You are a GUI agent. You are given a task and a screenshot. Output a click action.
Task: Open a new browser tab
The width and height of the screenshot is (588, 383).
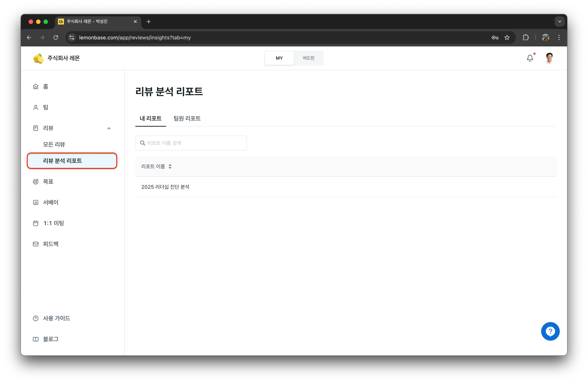tap(148, 22)
